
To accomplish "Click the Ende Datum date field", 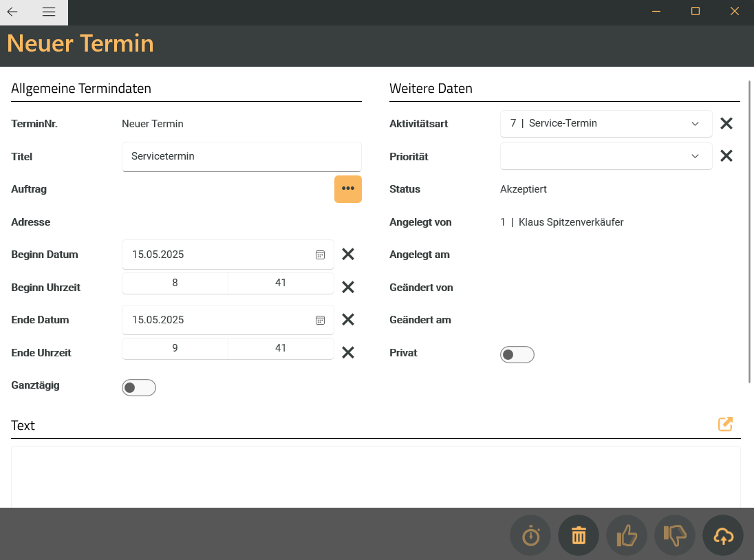I will pos(228,320).
